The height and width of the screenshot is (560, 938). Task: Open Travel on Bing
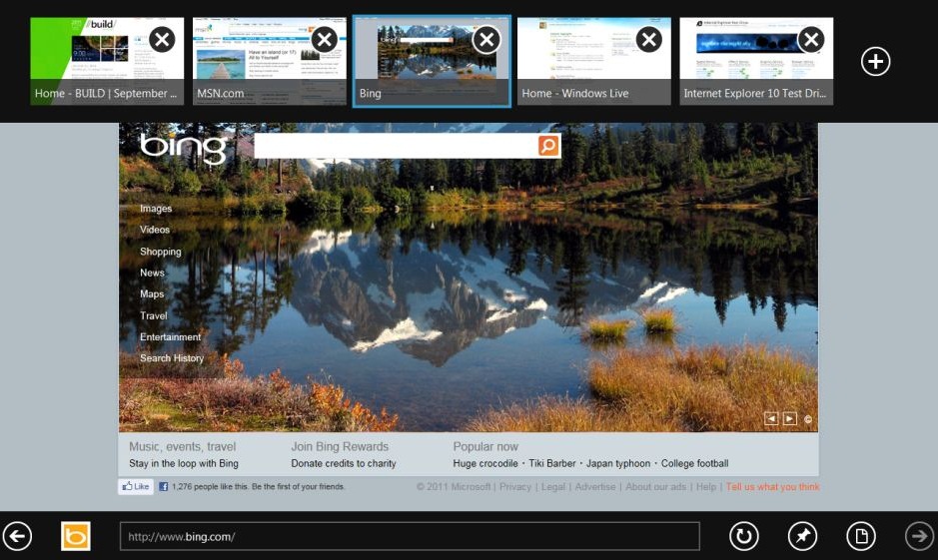click(153, 315)
